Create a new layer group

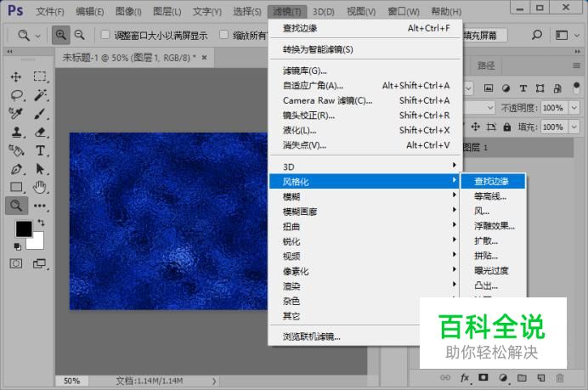click(x=522, y=377)
